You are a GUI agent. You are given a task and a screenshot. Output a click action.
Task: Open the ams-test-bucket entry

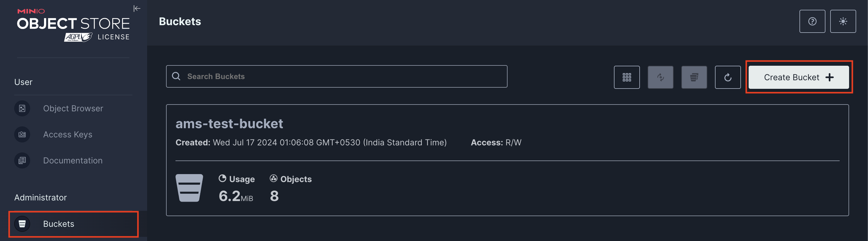[x=229, y=123]
